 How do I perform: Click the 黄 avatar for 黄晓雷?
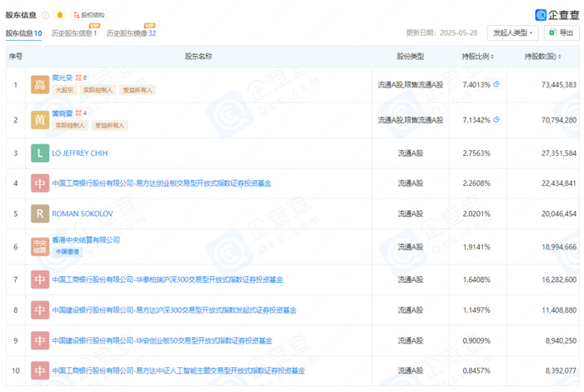point(40,120)
